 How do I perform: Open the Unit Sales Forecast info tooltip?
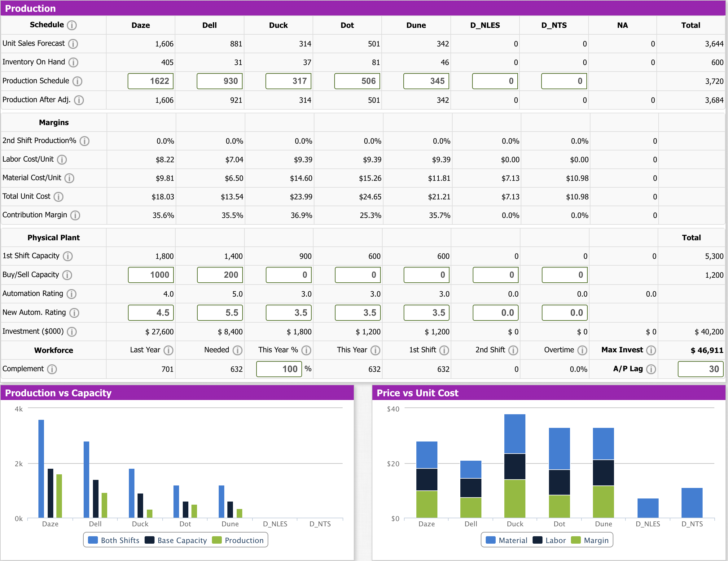[x=73, y=44]
